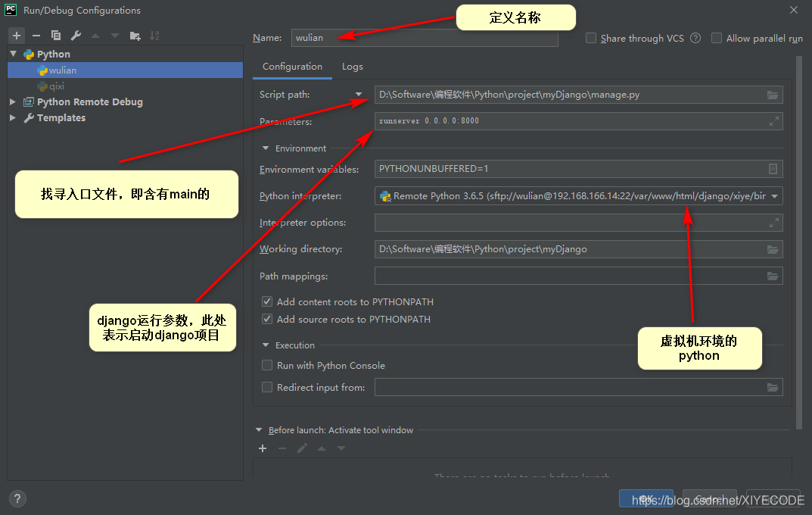This screenshot has width=812, height=515.
Task: Expand the Parameters field editor icon
Action: pos(773,121)
